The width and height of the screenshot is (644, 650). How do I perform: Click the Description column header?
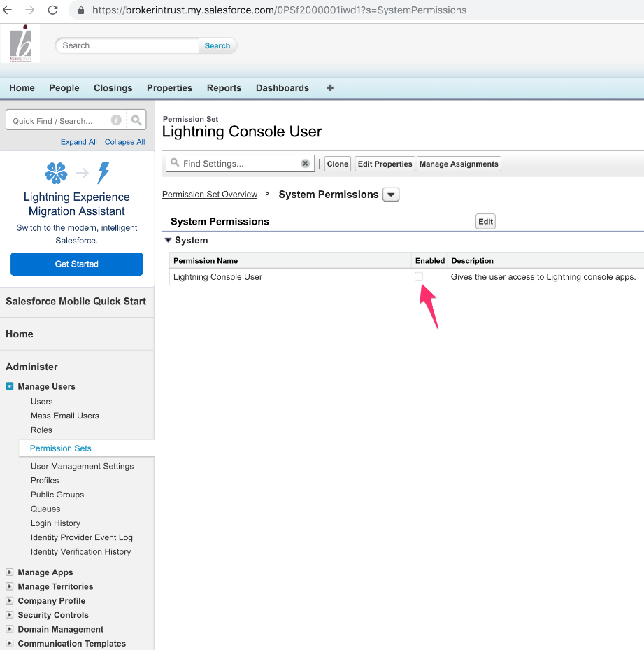(x=473, y=261)
